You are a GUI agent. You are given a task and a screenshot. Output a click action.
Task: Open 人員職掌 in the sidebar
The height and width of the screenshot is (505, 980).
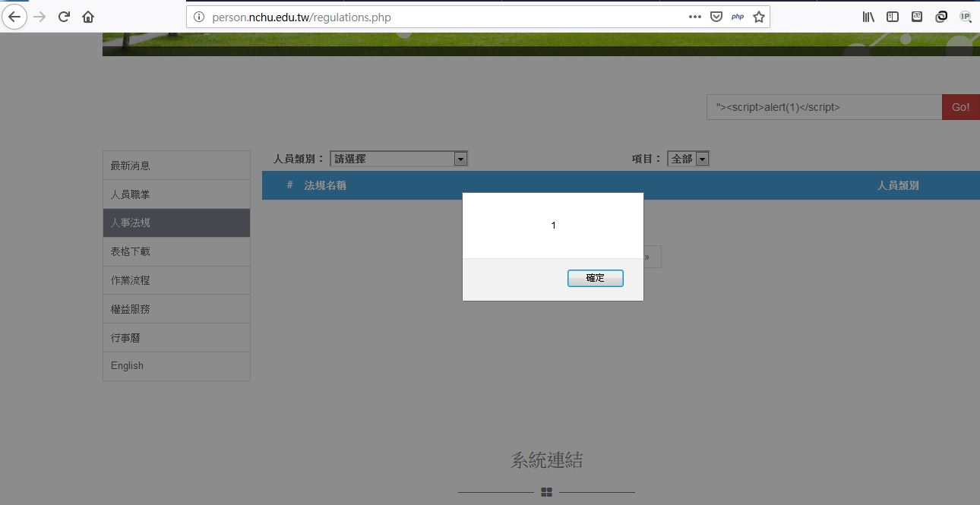click(x=176, y=194)
